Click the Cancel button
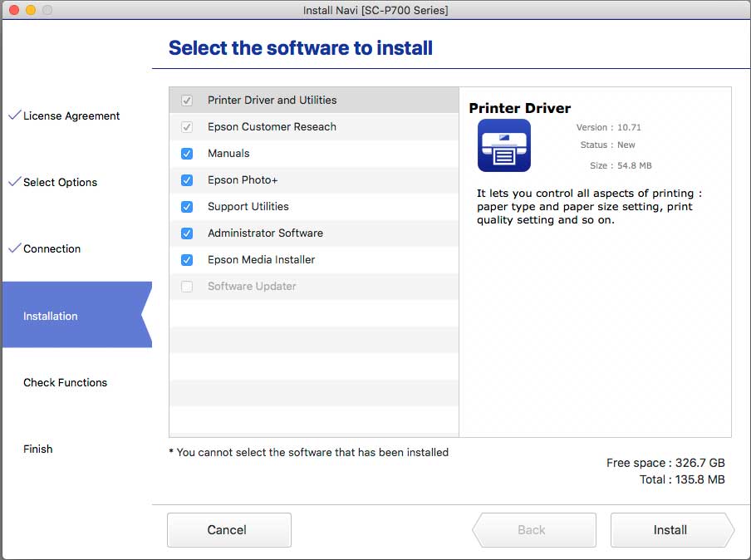 click(229, 530)
